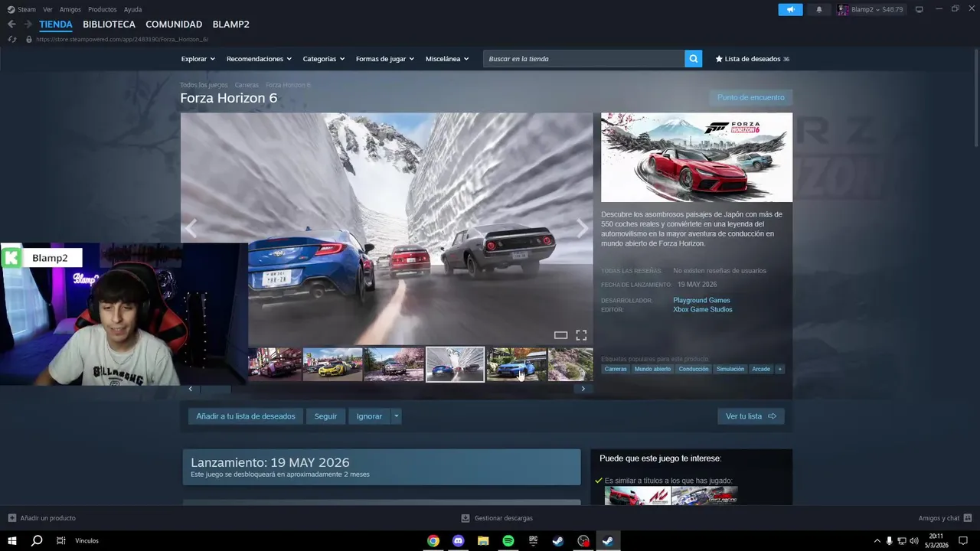Expand the Recomendaciones dropdown

click(259, 59)
